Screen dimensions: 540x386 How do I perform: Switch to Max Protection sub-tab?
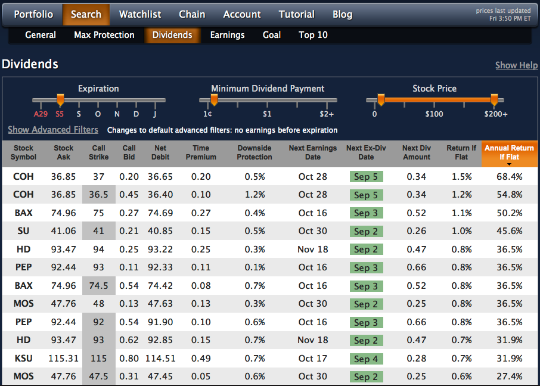tap(104, 35)
